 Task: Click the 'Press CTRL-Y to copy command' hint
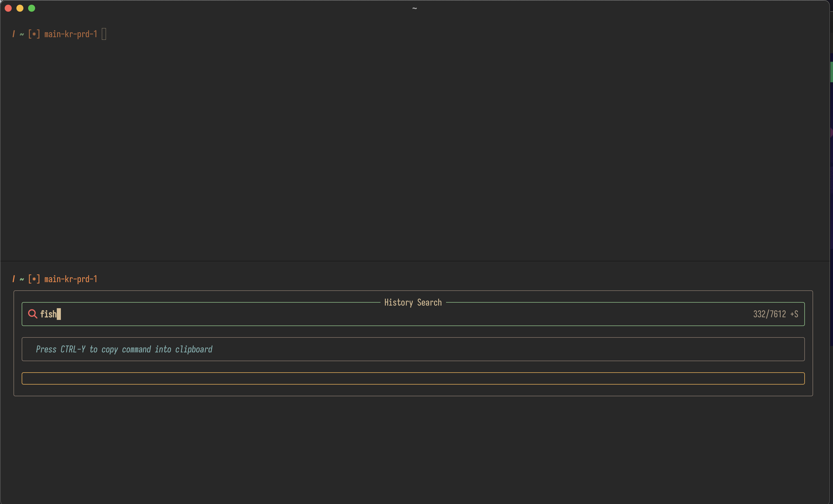[124, 349]
